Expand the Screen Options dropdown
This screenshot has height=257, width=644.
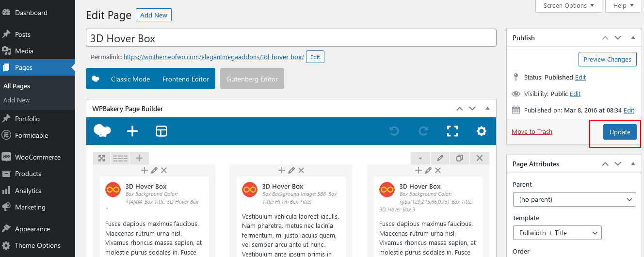(x=569, y=6)
